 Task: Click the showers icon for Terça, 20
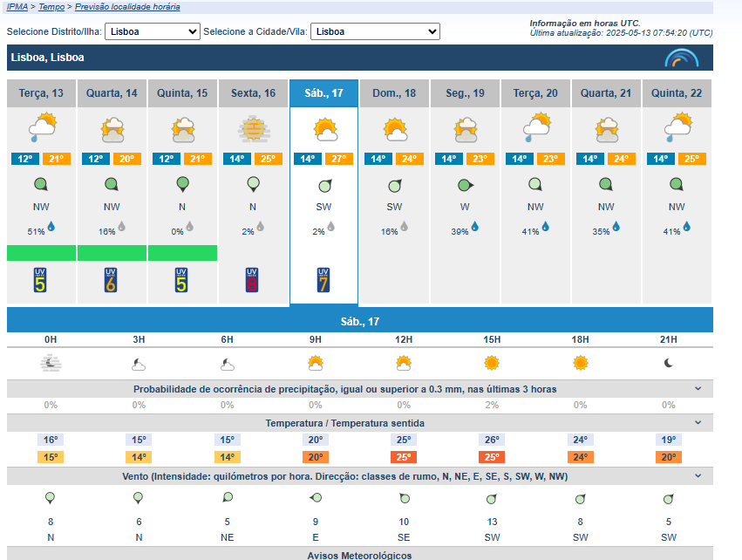point(537,126)
